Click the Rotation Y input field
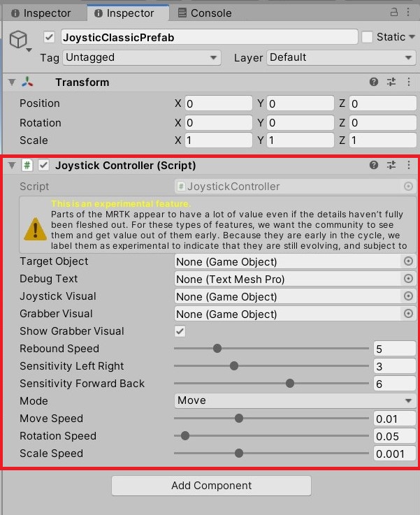 pos(300,122)
